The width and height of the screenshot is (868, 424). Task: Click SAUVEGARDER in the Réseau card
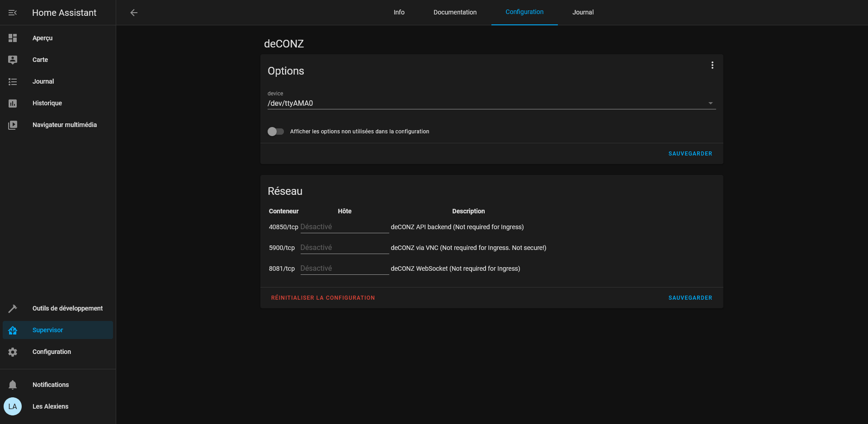pyautogui.click(x=690, y=298)
